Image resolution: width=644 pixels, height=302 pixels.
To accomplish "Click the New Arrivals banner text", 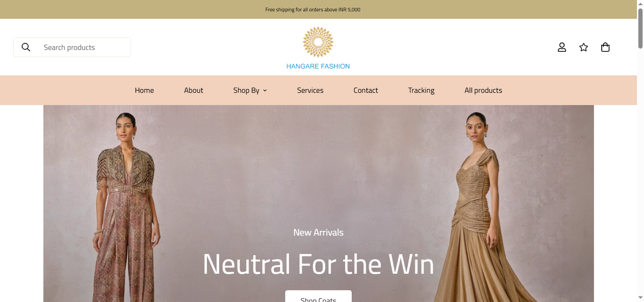I will pyautogui.click(x=318, y=232).
